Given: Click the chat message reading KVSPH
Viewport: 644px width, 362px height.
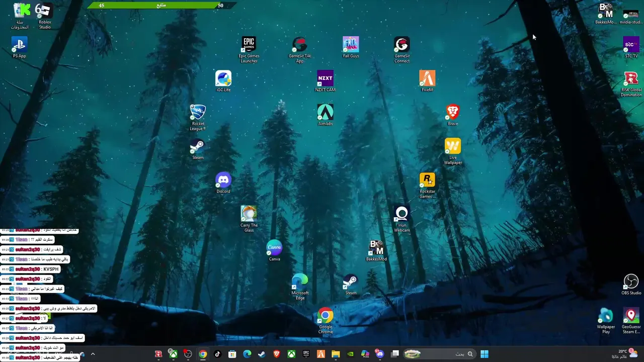Looking at the screenshot, I should [x=30, y=269].
